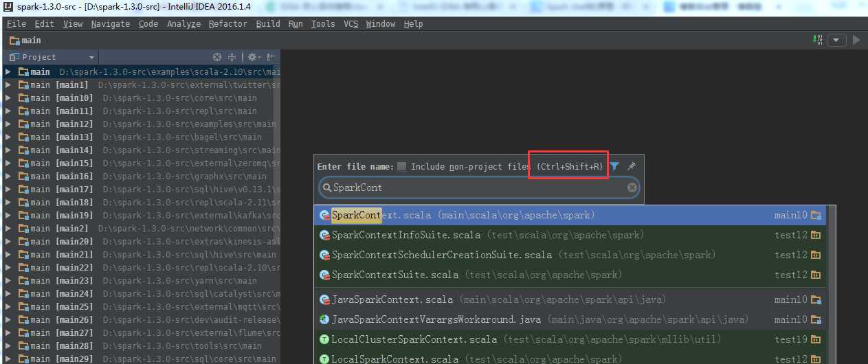Click the main breadcrumb label

(31, 41)
